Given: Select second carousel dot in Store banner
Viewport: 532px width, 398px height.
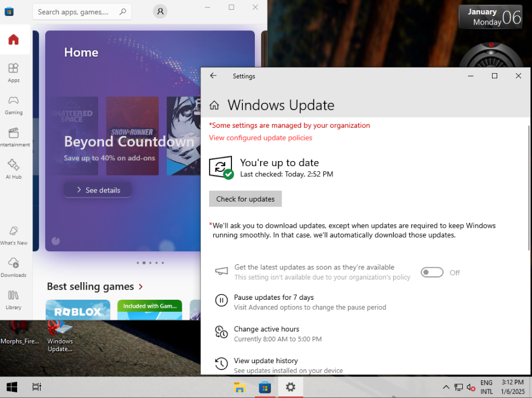Looking at the screenshot, I should pos(144,263).
